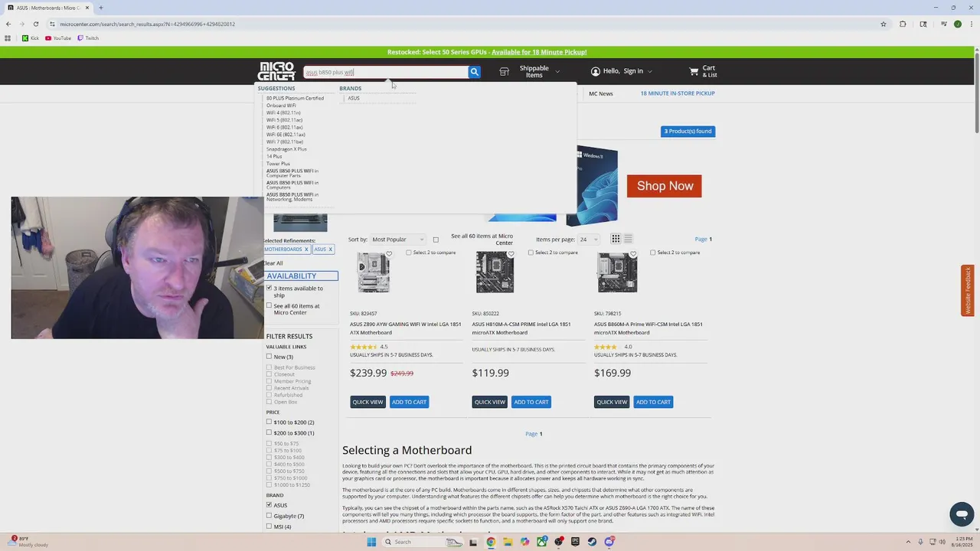Click the store icon beside Shippable Items
980x551 pixels.
tap(504, 71)
